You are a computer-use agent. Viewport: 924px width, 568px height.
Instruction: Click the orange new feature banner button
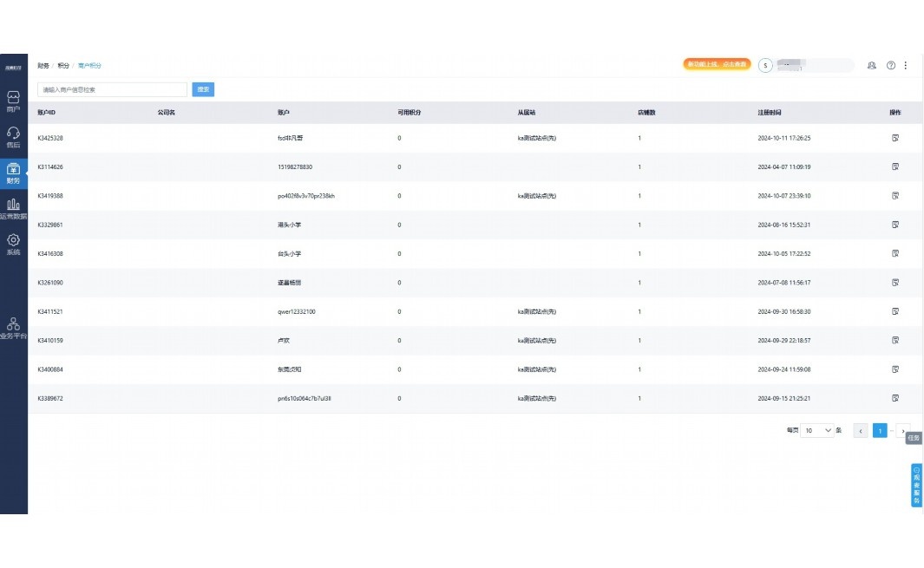click(x=717, y=64)
